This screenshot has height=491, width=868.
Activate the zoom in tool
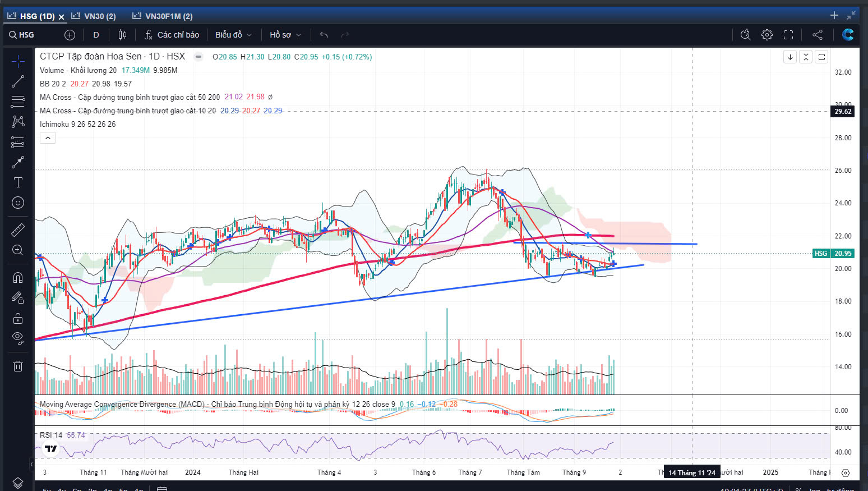point(18,250)
